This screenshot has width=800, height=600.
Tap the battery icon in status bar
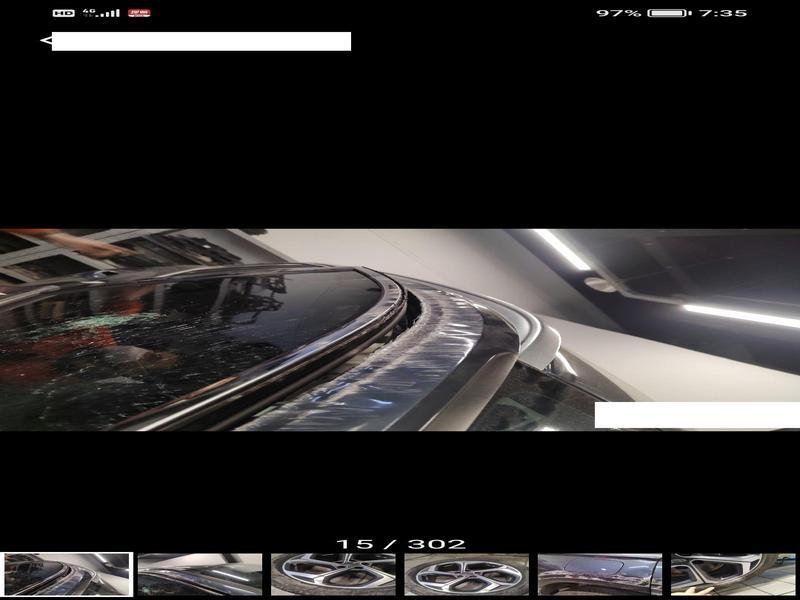tap(667, 13)
